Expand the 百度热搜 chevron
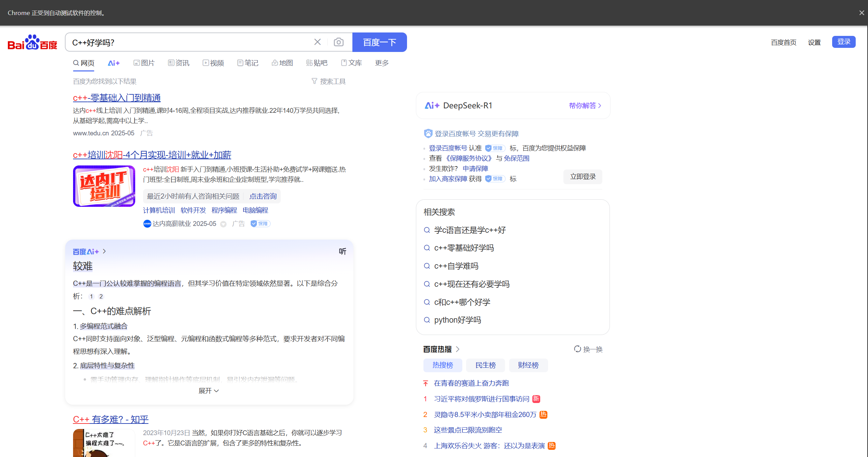This screenshot has height=457, width=868. click(458, 349)
